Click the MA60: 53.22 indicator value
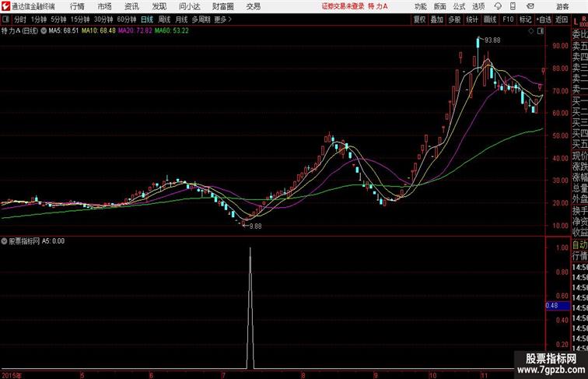Screen dimensions: 588x379 coord(172,31)
